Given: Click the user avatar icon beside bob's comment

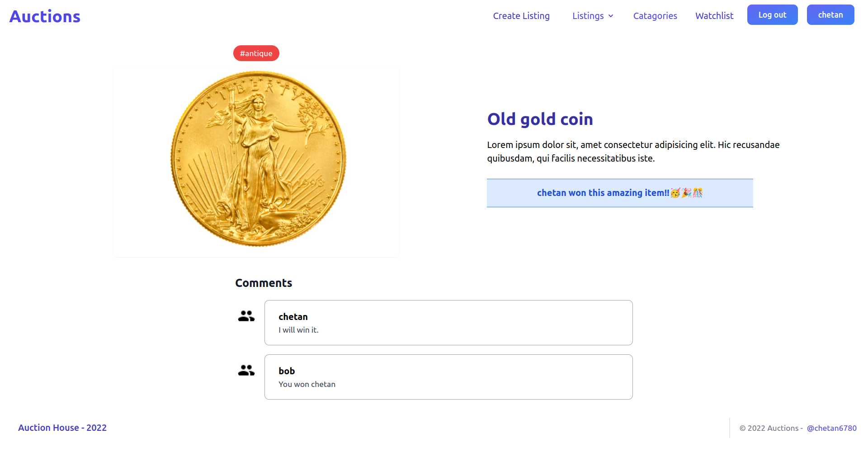Looking at the screenshot, I should click(x=246, y=370).
